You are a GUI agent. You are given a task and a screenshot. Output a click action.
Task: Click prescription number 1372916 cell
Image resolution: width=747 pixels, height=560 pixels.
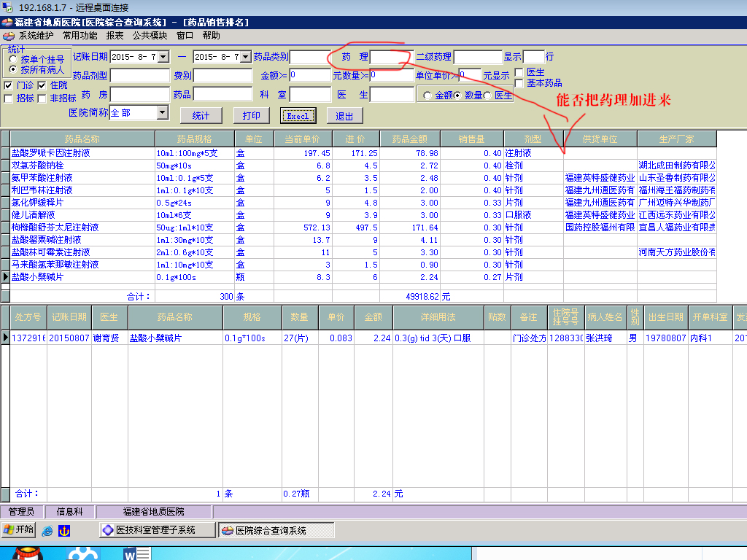click(28, 338)
